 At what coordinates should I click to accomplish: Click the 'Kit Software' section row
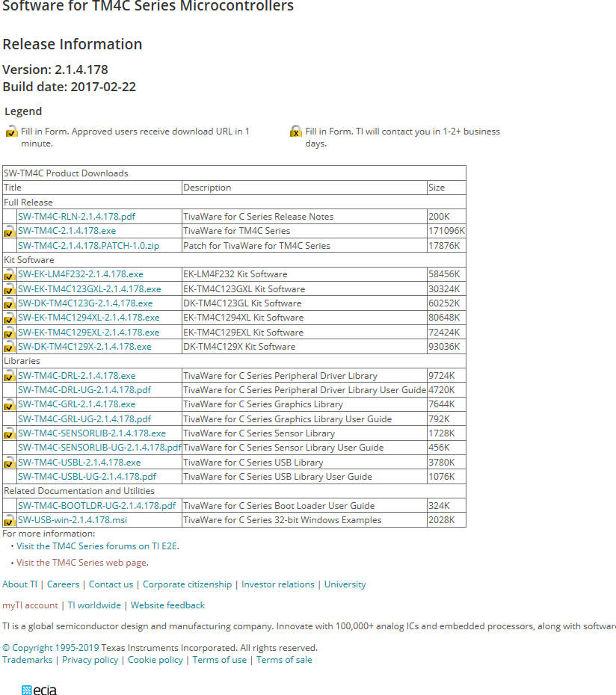coord(234,260)
